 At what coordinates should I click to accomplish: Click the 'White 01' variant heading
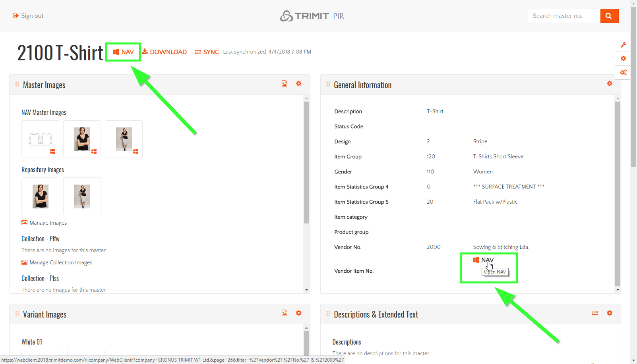tap(32, 342)
